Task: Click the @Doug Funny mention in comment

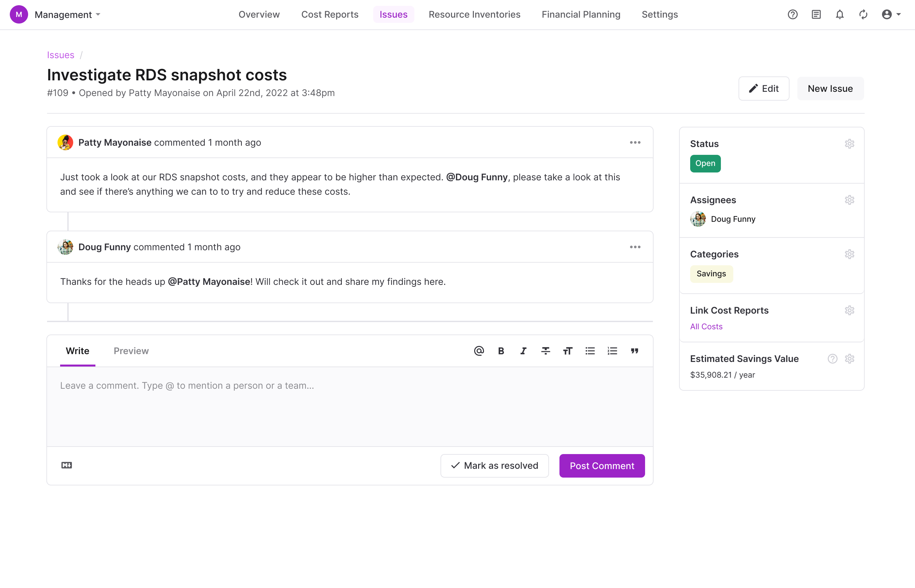Action: pos(476,177)
